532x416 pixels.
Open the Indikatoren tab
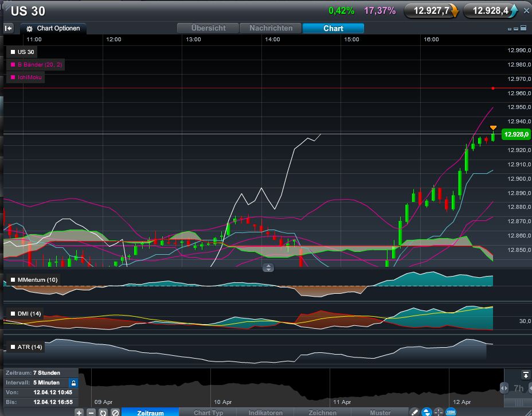[x=265, y=413]
